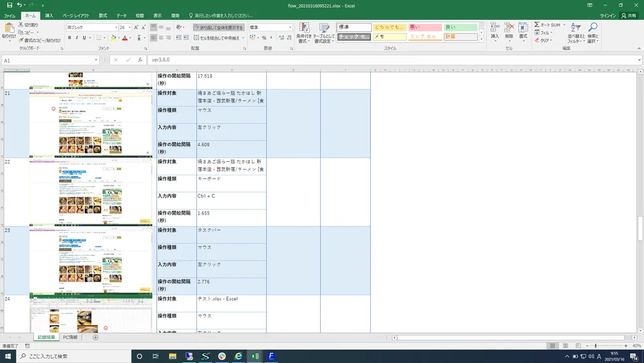Click the 共有 (Share) button
The height and width of the screenshot is (363, 644).
tap(629, 15)
